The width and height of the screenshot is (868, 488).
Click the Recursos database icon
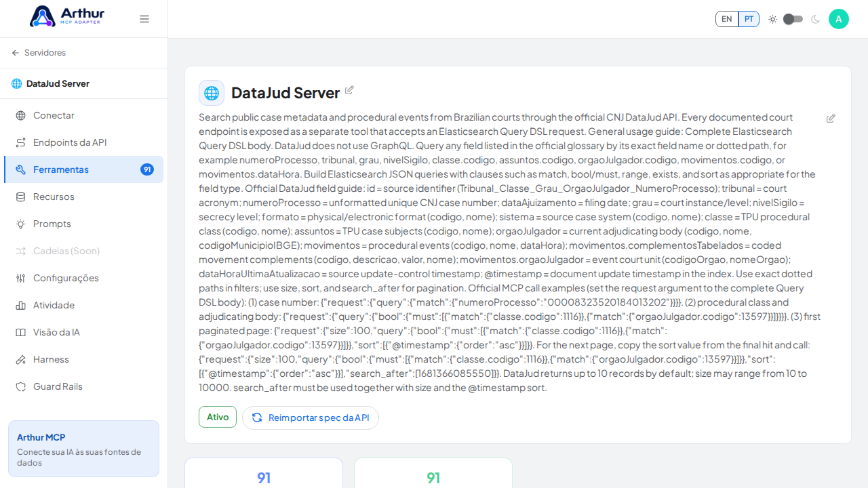(21, 197)
